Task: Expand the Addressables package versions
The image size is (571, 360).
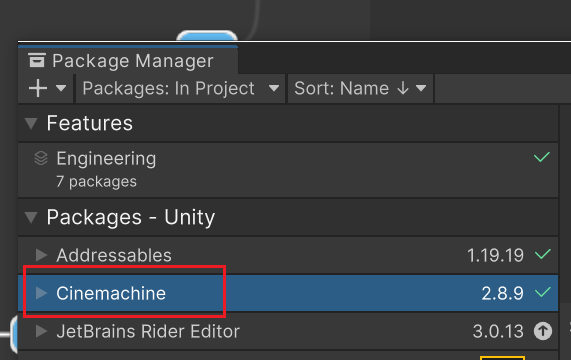Action: pyautogui.click(x=41, y=255)
